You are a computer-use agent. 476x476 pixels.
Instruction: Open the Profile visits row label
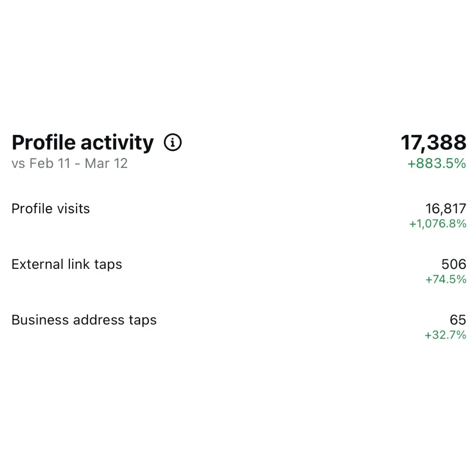coord(51,208)
